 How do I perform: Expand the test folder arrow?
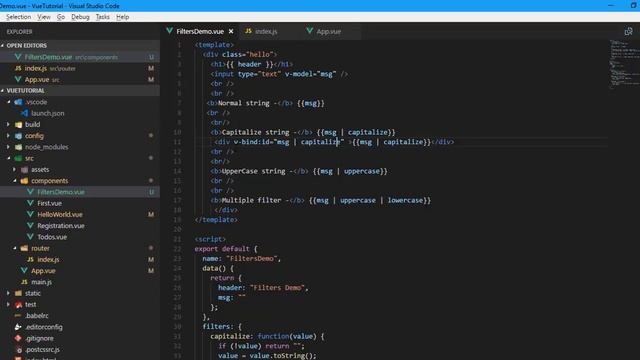pyautogui.click(x=9, y=304)
